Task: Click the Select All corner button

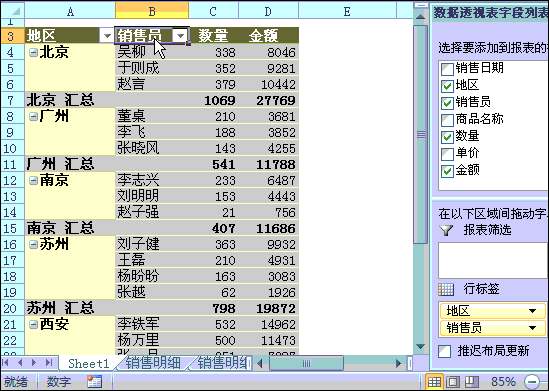Action: tap(13, 11)
